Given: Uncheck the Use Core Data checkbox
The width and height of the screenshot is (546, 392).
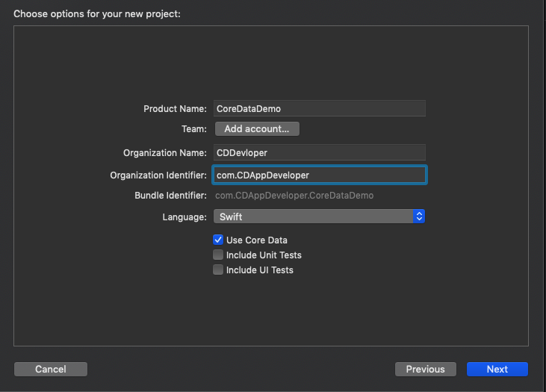Looking at the screenshot, I should (x=219, y=240).
